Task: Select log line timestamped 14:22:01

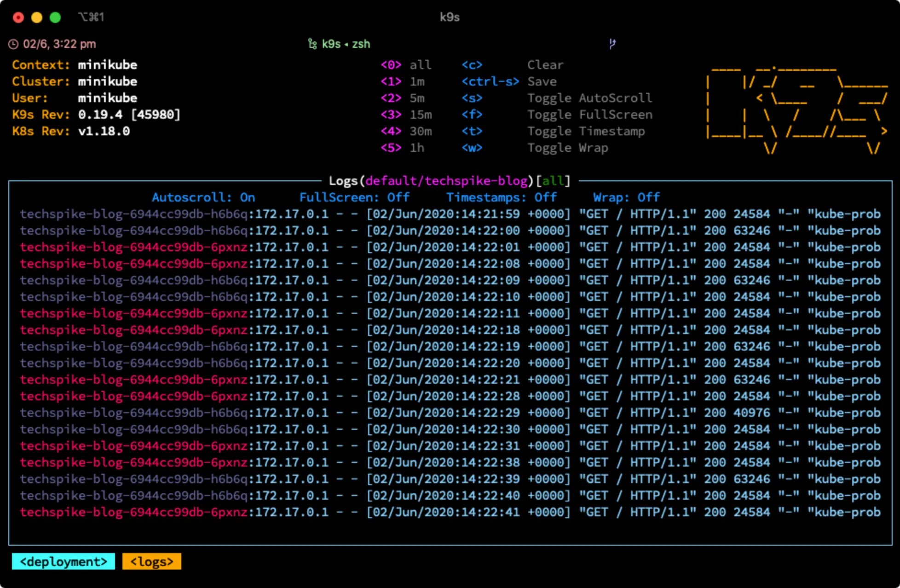Action: coord(450,247)
